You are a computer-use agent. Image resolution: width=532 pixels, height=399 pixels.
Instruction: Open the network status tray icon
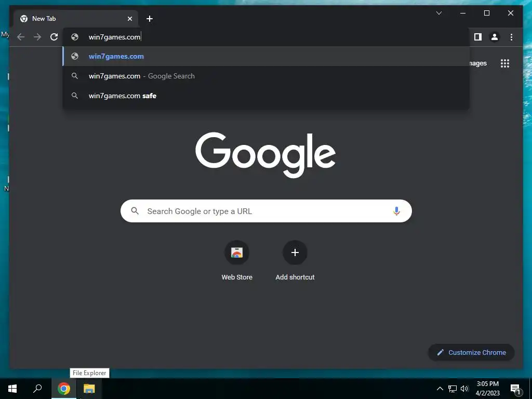point(453,389)
